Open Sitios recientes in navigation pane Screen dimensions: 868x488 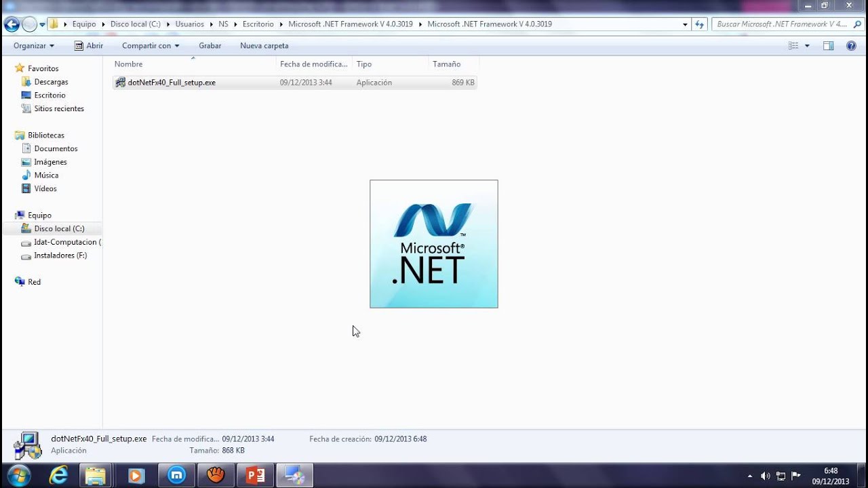(x=59, y=108)
